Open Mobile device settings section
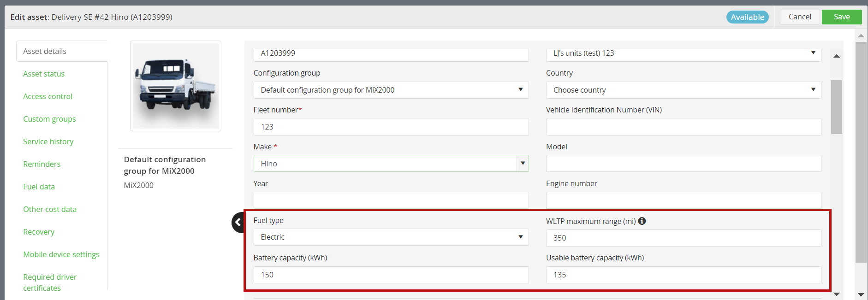868x300 pixels. click(x=61, y=254)
